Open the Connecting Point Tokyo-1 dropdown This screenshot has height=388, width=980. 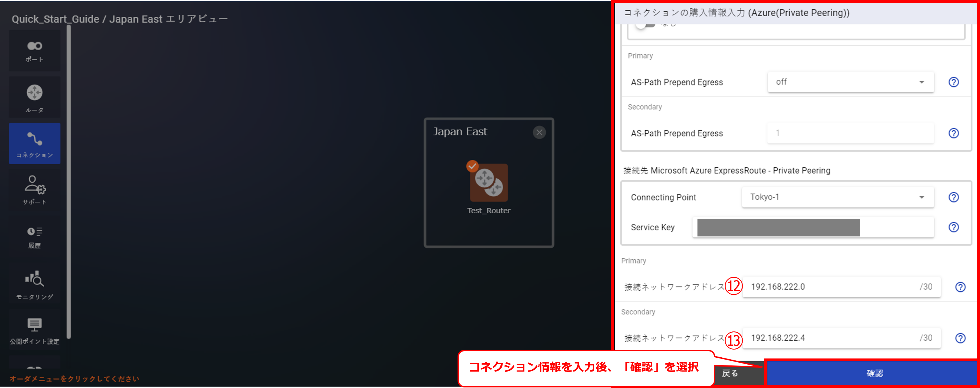click(x=838, y=197)
